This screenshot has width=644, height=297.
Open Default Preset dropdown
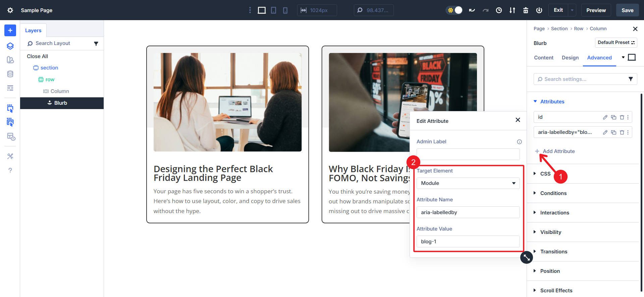[616, 43]
